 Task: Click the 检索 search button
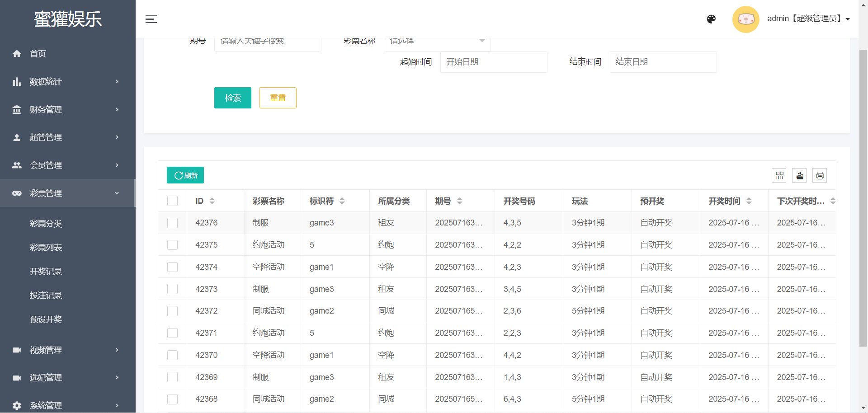pos(232,98)
